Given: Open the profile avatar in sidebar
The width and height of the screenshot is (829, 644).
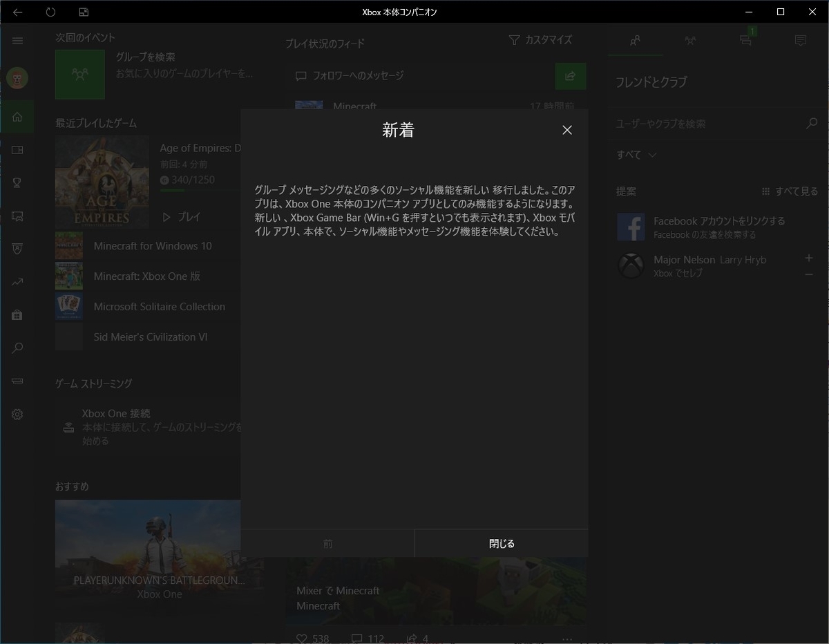Looking at the screenshot, I should (x=17, y=78).
